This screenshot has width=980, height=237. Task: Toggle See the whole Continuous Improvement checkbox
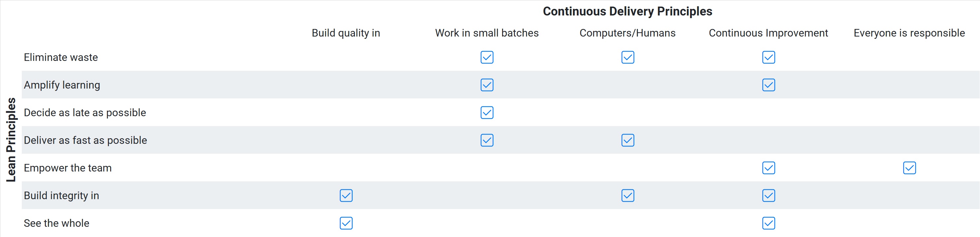768,223
